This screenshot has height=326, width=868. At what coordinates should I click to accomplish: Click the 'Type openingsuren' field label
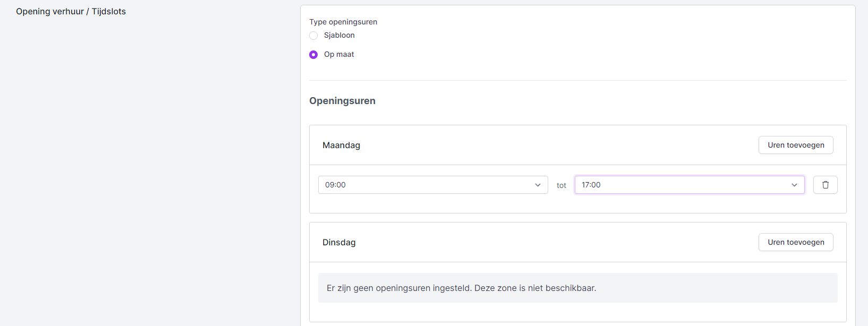[x=343, y=22]
